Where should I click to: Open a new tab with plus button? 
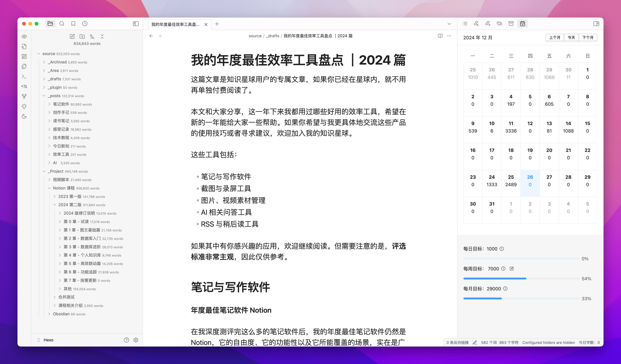click(x=217, y=24)
